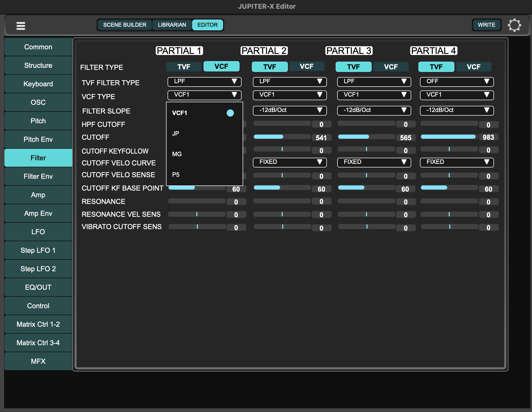Switch to the Filter Env menu item
532x412 pixels.
pos(38,176)
